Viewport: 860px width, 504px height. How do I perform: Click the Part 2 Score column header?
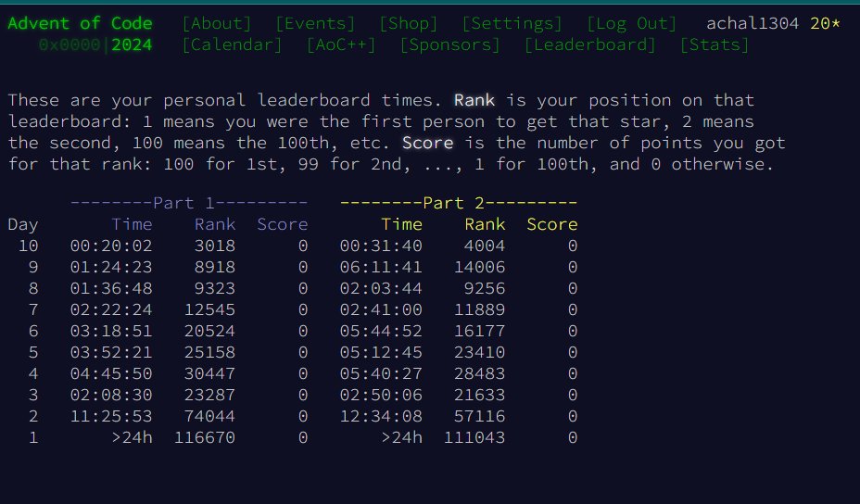click(x=552, y=225)
